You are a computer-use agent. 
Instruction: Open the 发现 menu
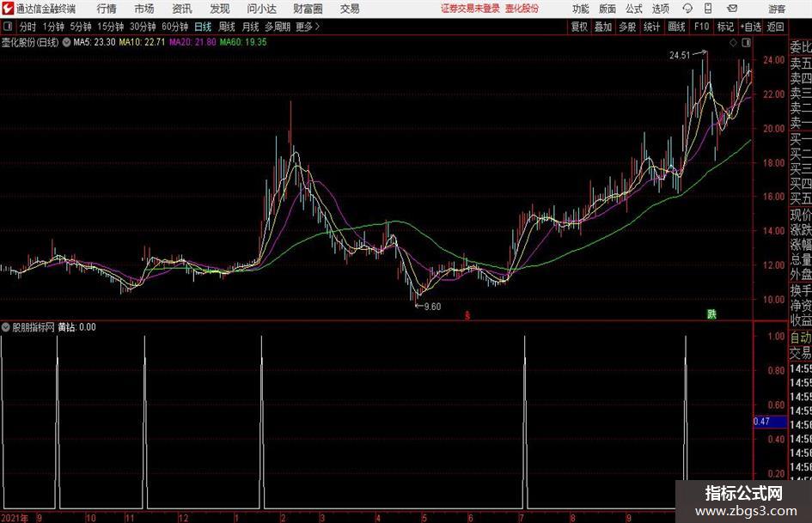[x=220, y=9]
